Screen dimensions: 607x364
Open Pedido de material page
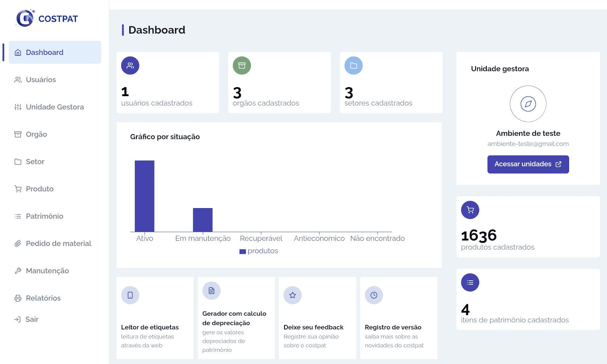pos(58,243)
